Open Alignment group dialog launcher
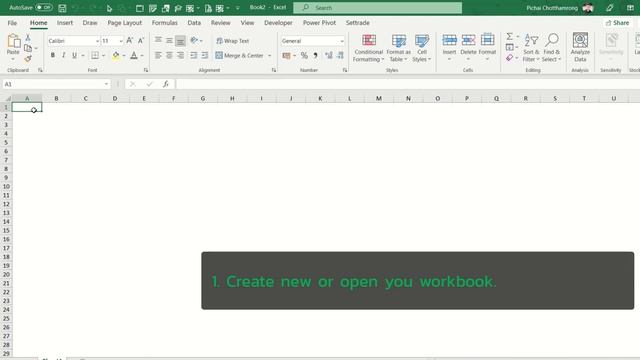Viewport: 640px width, 360px height. [x=273, y=70]
